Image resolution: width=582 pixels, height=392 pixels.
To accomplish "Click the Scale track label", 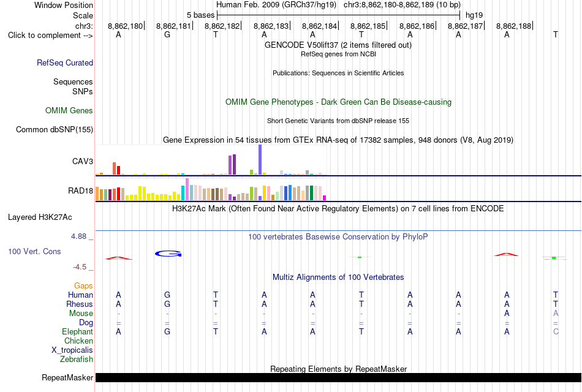I will point(83,15).
